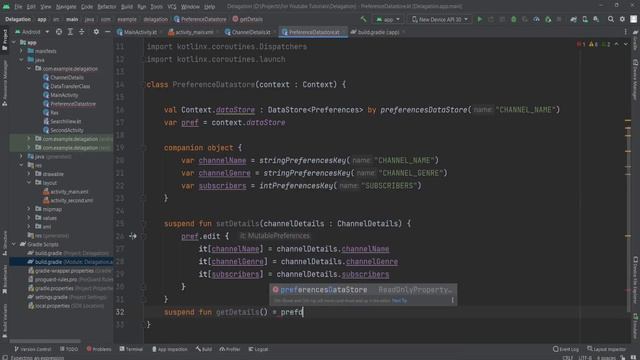Open the Problems tool window

pos(99,349)
